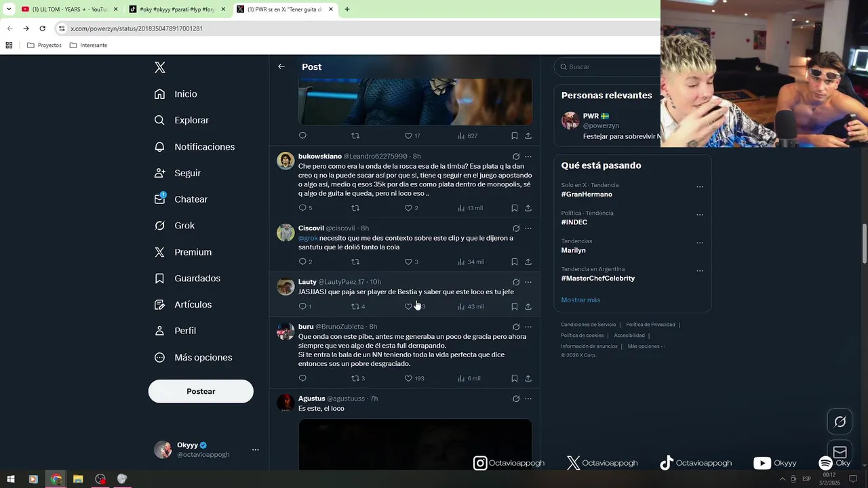
Task: Click the Buscar search field
Action: pyautogui.click(x=608, y=66)
